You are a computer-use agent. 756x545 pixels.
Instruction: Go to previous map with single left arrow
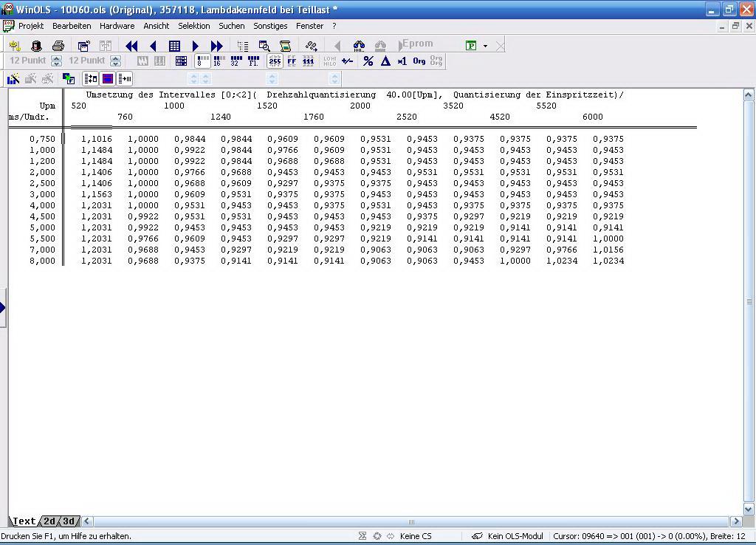click(x=153, y=46)
